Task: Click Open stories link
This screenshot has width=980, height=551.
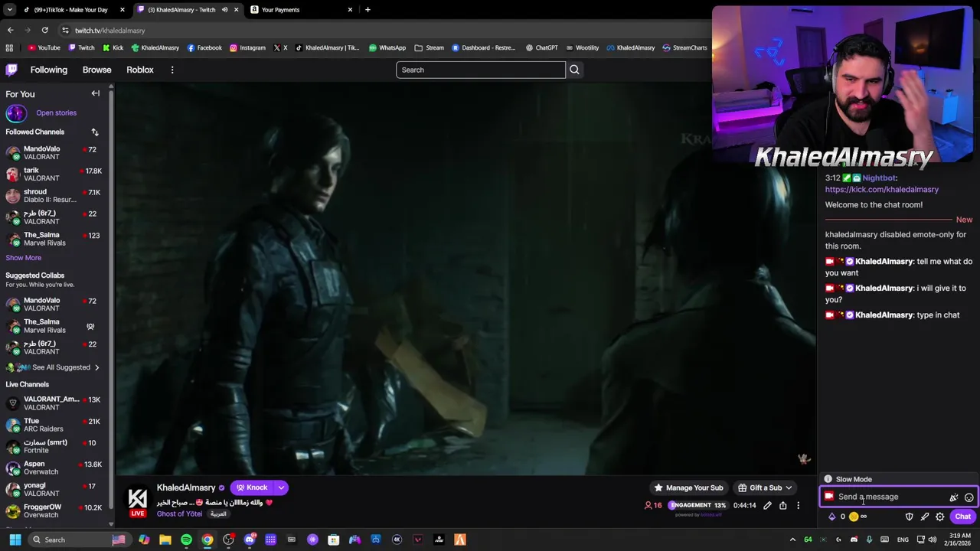Action: [56, 112]
